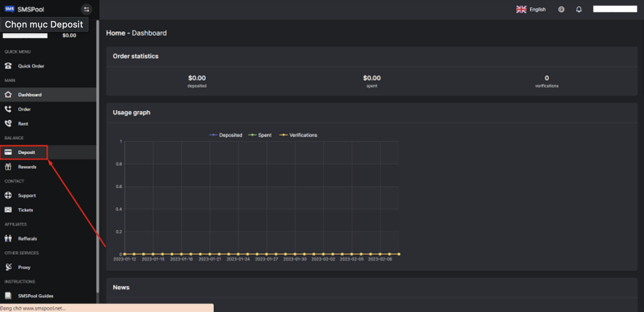644x312 pixels.
Task: Open the Refferals link in sidebar
Action: pyautogui.click(x=27, y=239)
